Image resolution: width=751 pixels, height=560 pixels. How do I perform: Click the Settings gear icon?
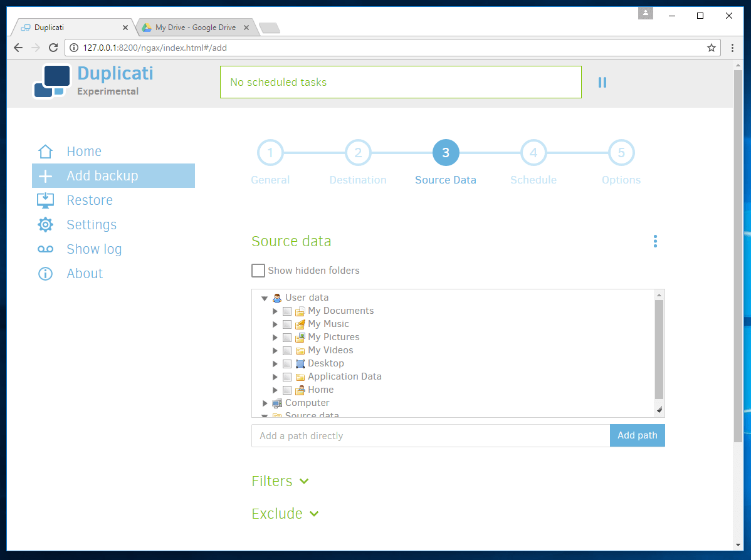point(45,225)
